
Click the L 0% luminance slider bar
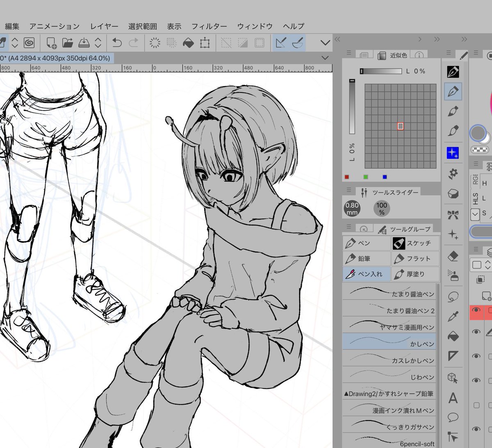pos(381,71)
